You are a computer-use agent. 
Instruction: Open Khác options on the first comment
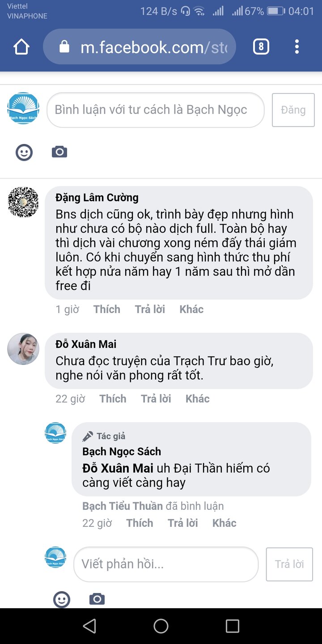(x=191, y=309)
